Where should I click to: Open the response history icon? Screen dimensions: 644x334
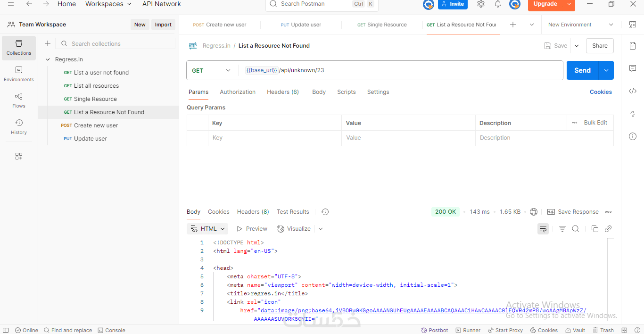pos(325,212)
